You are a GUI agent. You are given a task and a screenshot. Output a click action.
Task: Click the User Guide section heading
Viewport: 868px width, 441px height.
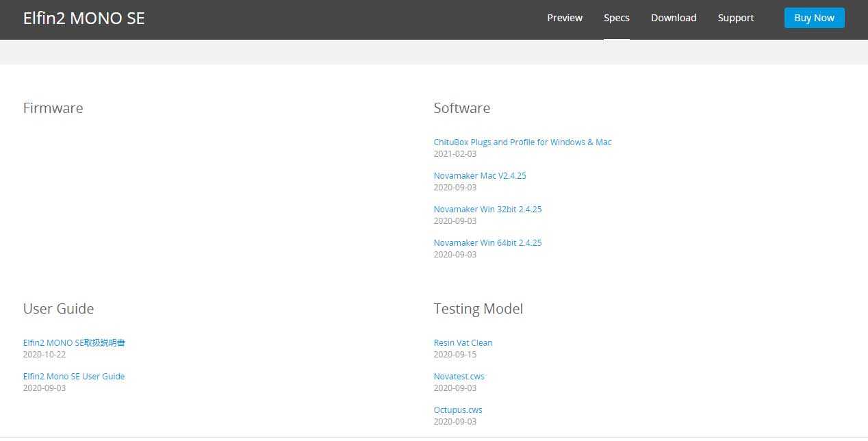pos(58,309)
